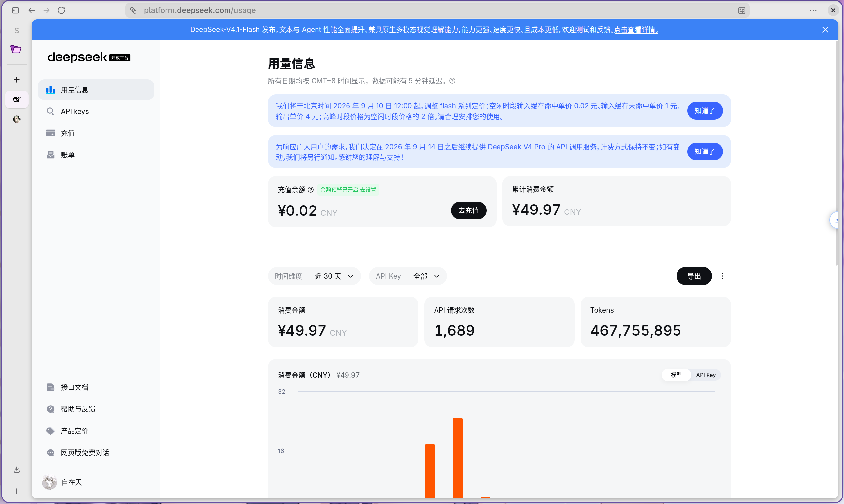Click the 去充值 button
Viewport: 844px width, 504px height.
tap(468, 210)
